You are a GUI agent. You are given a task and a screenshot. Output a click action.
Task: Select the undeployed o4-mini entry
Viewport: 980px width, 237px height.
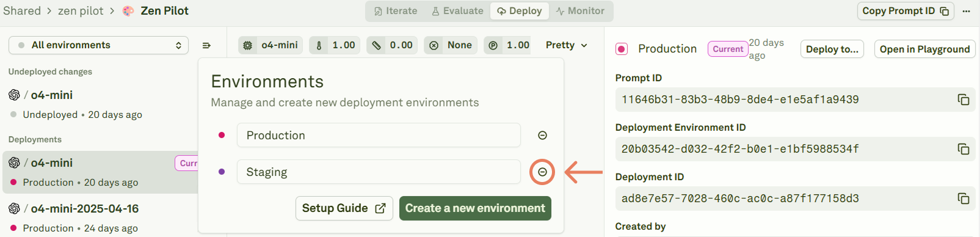101,104
